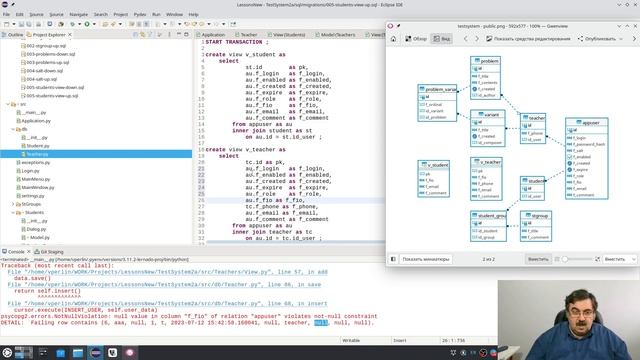
Task: Collapse the db folder in tree
Action: tap(13, 129)
